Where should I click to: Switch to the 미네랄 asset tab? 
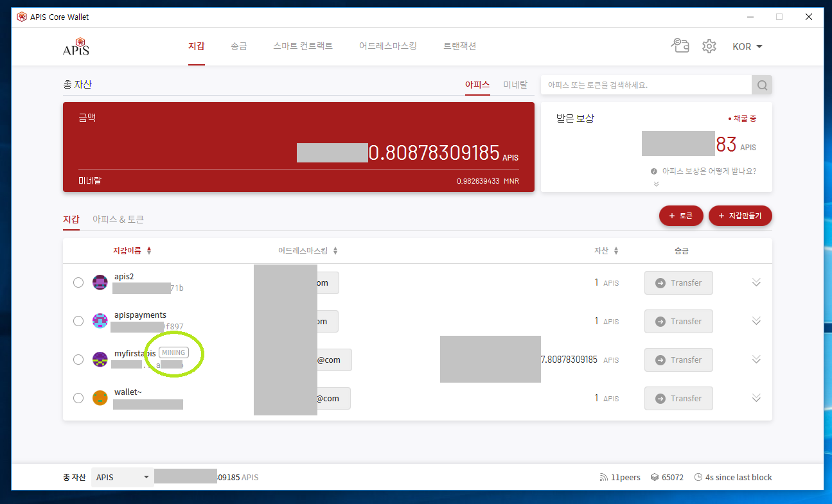click(515, 85)
